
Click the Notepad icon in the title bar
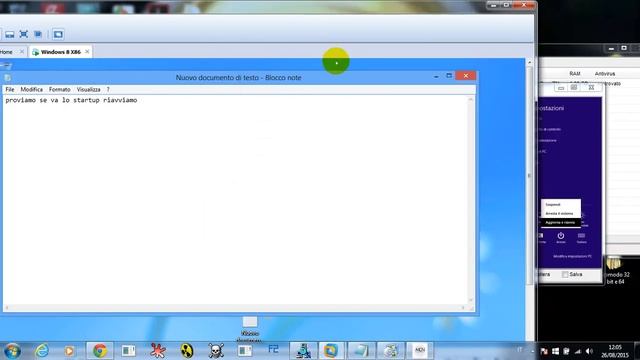pos(7,78)
